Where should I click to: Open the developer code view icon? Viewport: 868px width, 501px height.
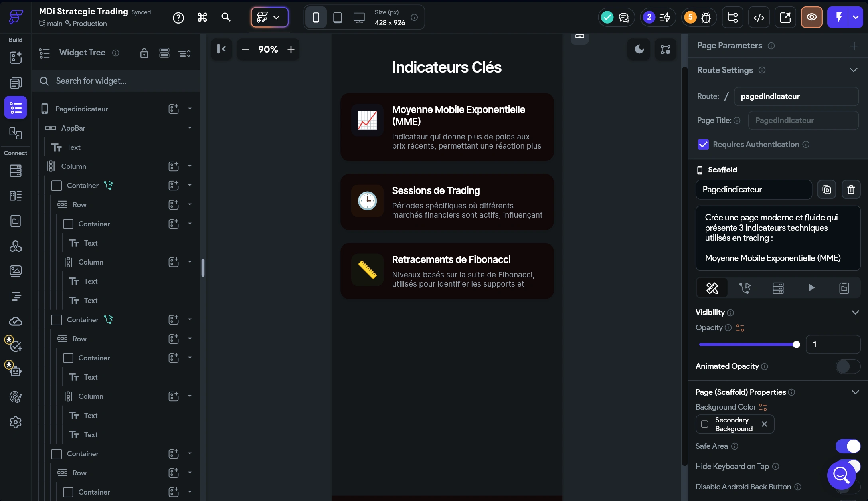759,17
